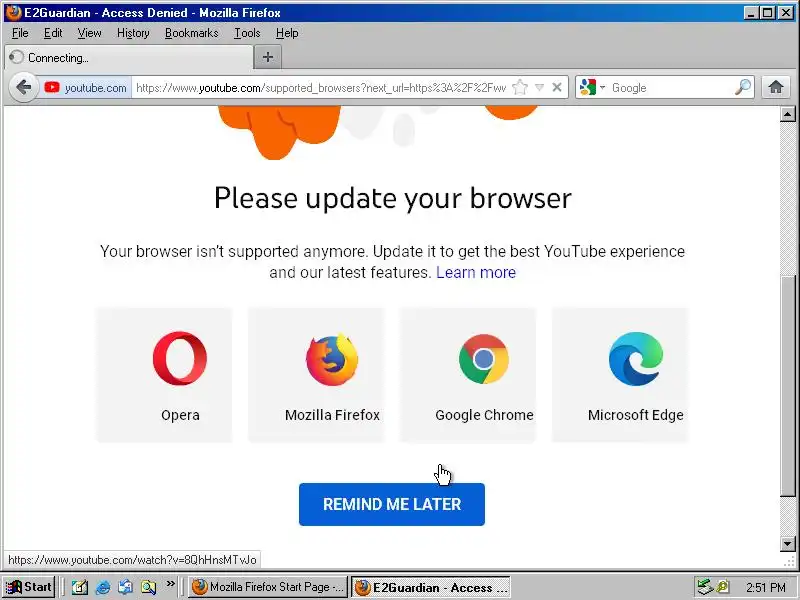
Task: Select the Connecting... tab
Action: click(129, 57)
